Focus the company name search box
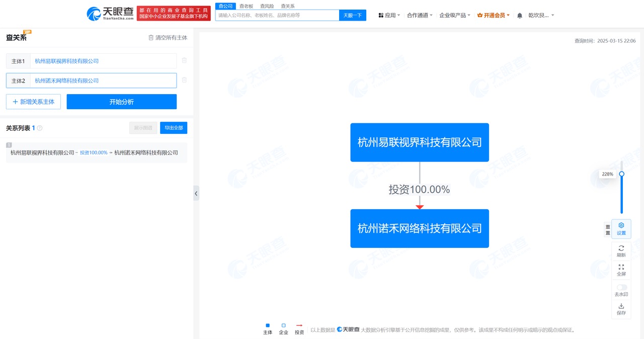644x339 pixels. [x=277, y=15]
